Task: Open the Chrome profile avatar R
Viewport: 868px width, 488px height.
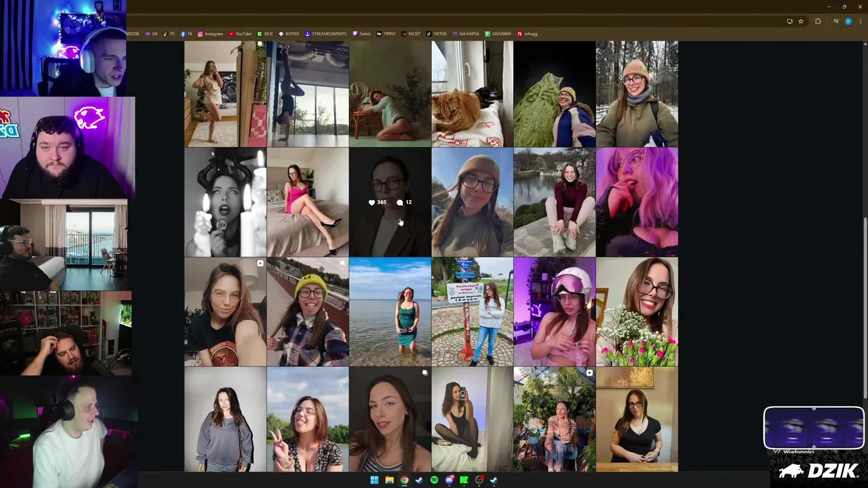Action: [848, 21]
